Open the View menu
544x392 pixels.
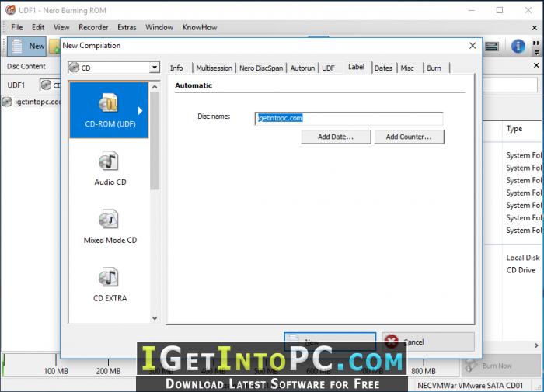pyautogui.click(x=61, y=27)
